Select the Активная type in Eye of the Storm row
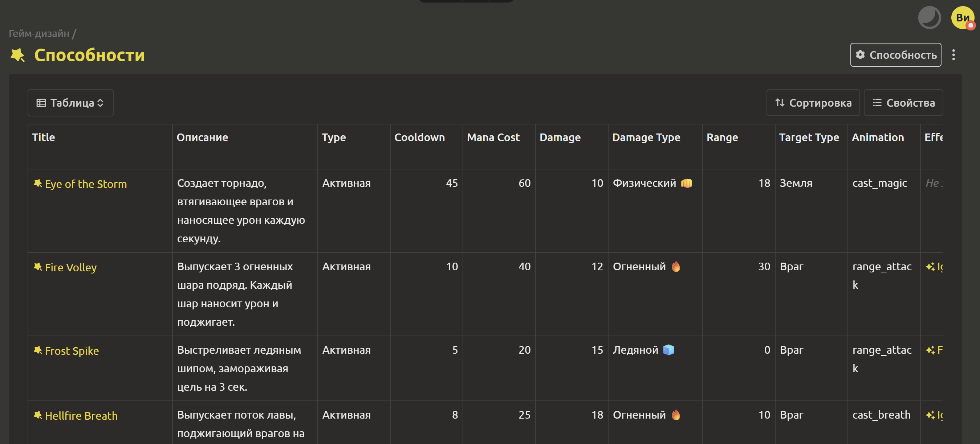 pyautogui.click(x=346, y=183)
